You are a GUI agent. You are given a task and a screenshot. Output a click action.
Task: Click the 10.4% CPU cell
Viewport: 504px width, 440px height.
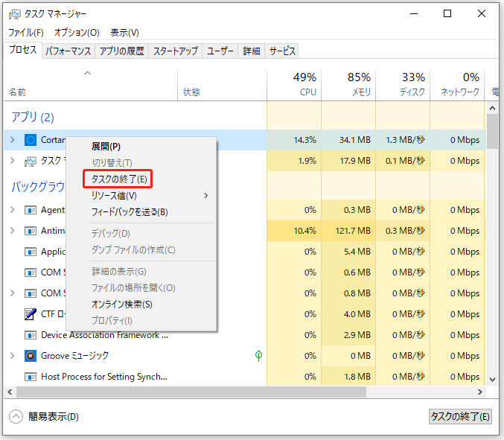[294, 231]
